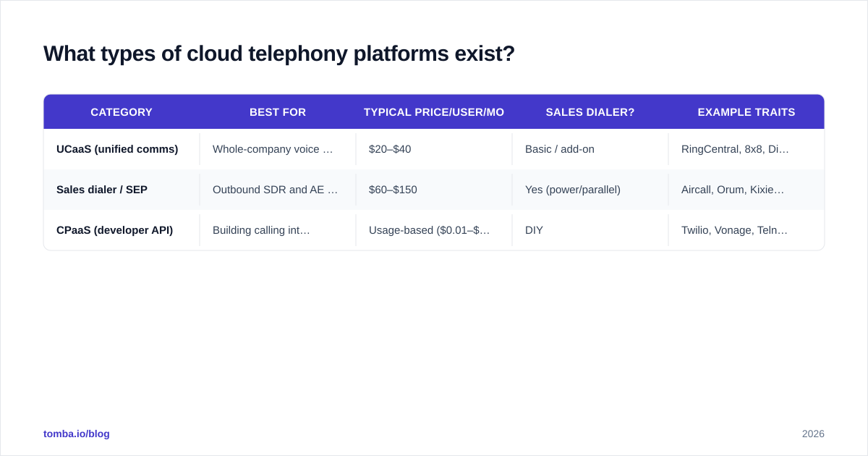This screenshot has width=868, height=456.
Task: Click the tomba.io/blog link
Action: tap(77, 434)
